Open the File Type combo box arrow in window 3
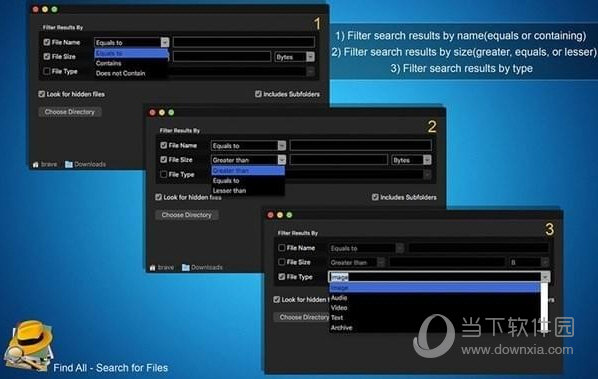598x379 pixels. coord(545,277)
